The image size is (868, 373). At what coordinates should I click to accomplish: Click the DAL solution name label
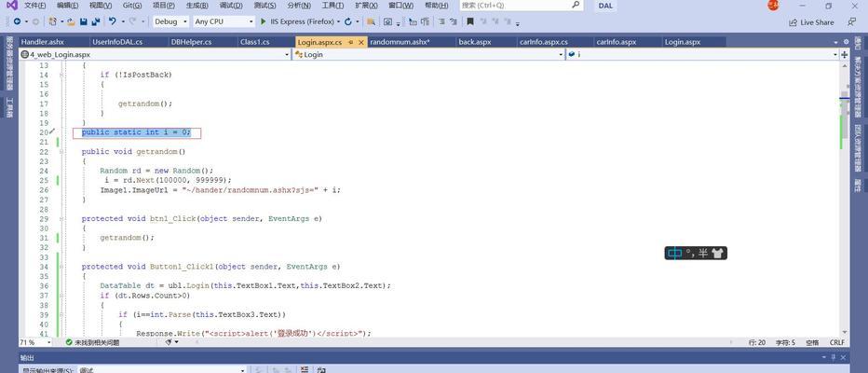605,6
